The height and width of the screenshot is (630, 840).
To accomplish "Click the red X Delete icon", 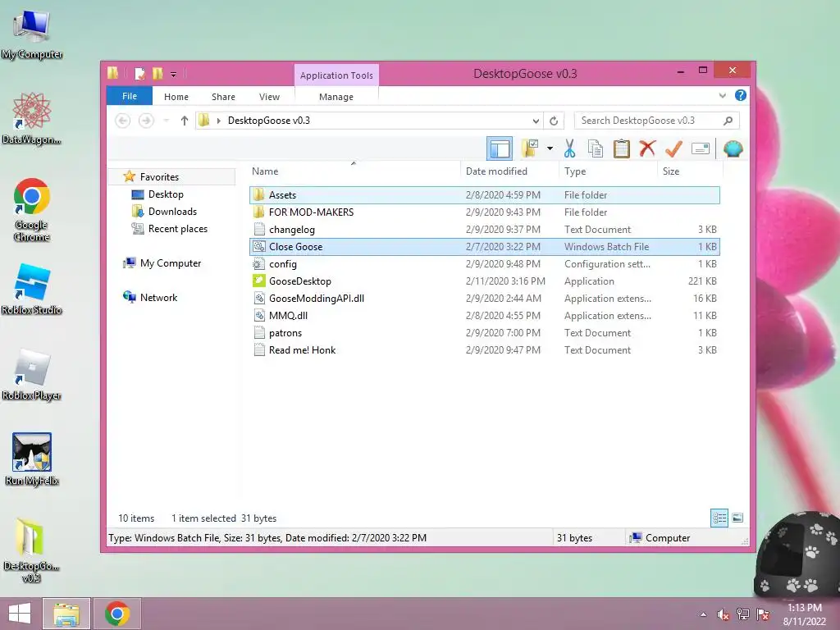I will point(647,148).
